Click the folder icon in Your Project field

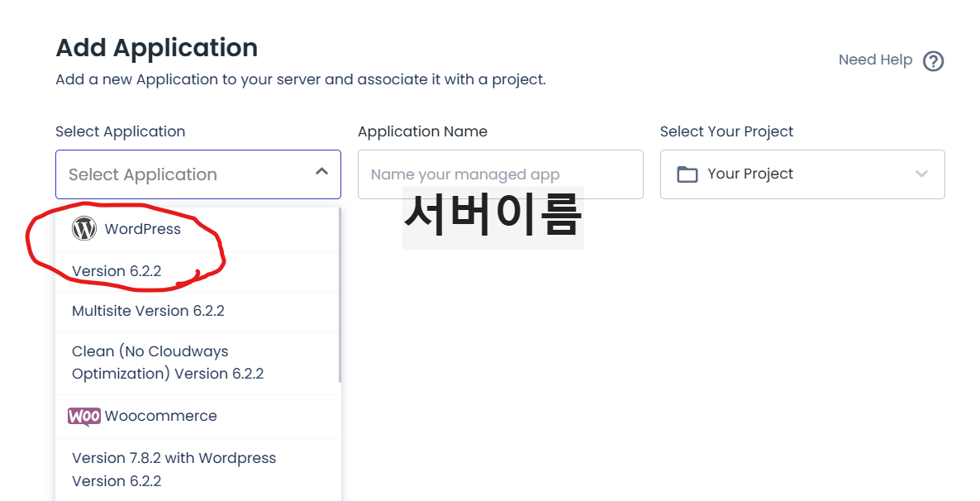(x=687, y=174)
